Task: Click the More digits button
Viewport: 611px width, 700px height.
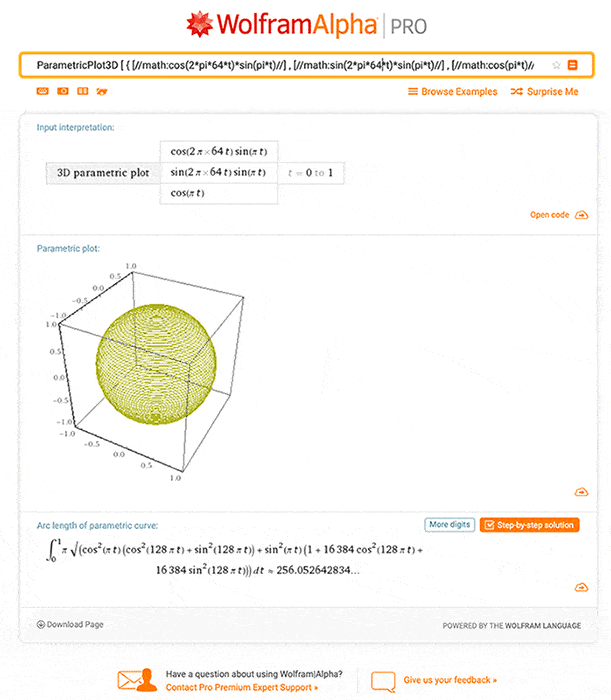Action: click(x=449, y=525)
